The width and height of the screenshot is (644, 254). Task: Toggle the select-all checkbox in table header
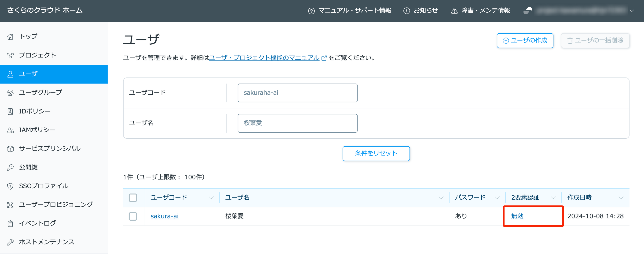133,198
